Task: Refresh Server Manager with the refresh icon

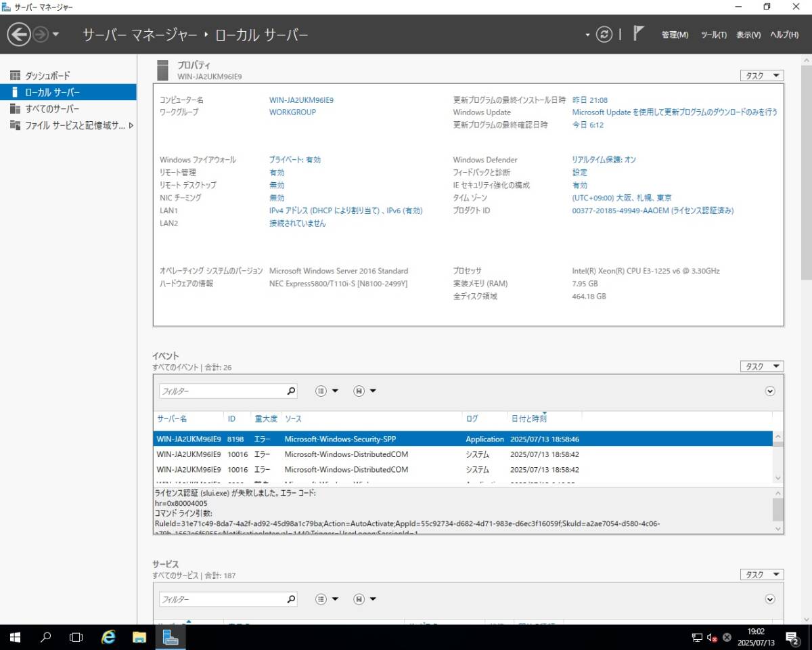Action: 604,35
